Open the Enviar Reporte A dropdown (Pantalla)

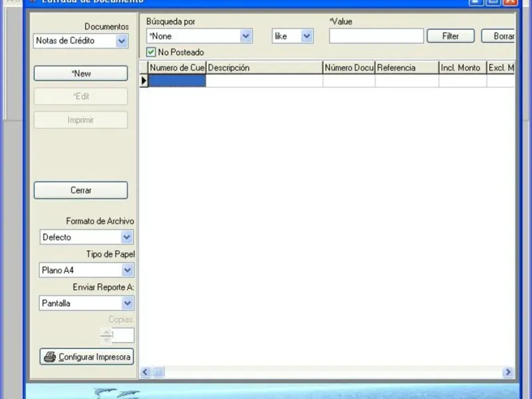tap(86, 303)
